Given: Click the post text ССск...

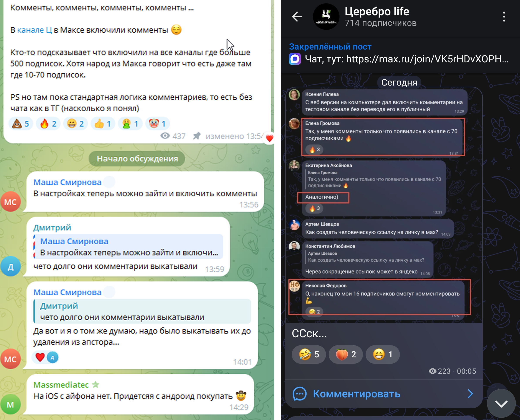Looking at the screenshot, I should pos(309,334).
